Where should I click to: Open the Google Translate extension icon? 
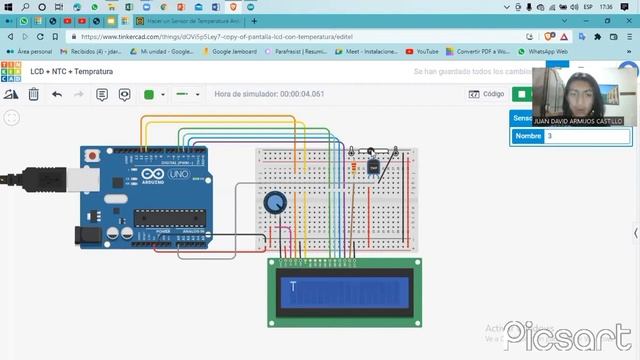pyautogui.click(x=582, y=37)
